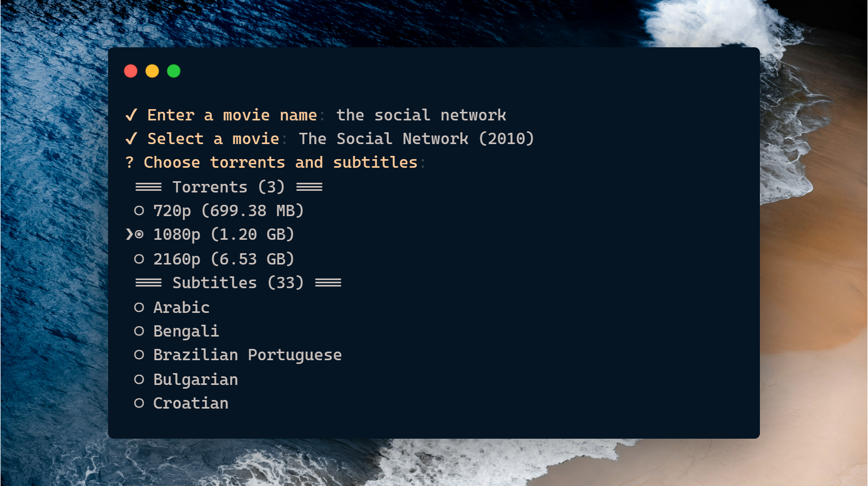Click the "Subtitles (33)" section header
The height and width of the screenshot is (486, 868).
(x=238, y=283)
